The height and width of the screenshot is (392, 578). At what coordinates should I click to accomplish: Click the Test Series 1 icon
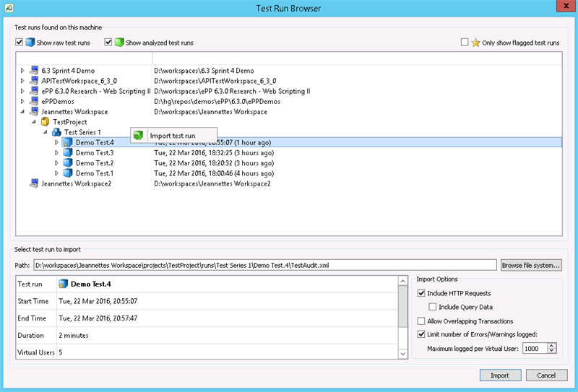coord(56,133)
